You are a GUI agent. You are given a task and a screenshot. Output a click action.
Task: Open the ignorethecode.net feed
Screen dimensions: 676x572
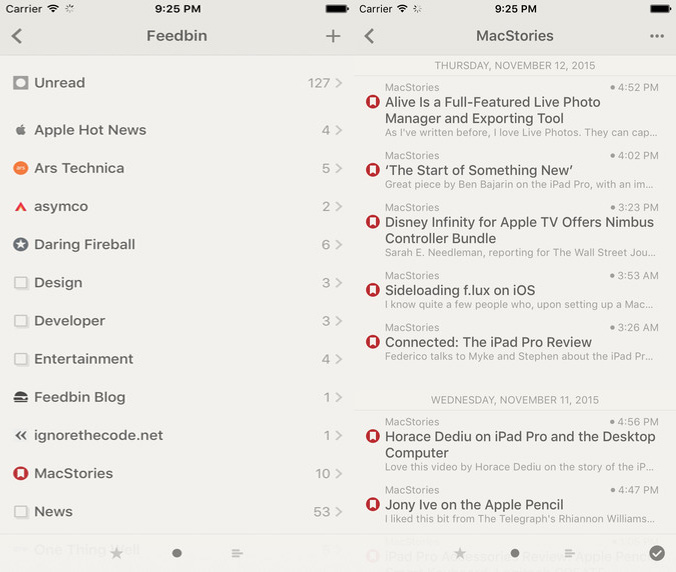(177, 435)
